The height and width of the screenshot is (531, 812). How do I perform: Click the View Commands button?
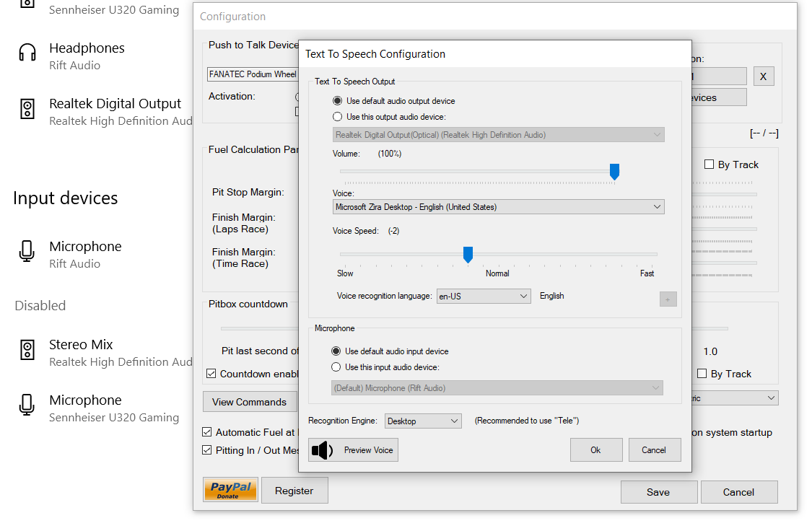coord(250,402)
